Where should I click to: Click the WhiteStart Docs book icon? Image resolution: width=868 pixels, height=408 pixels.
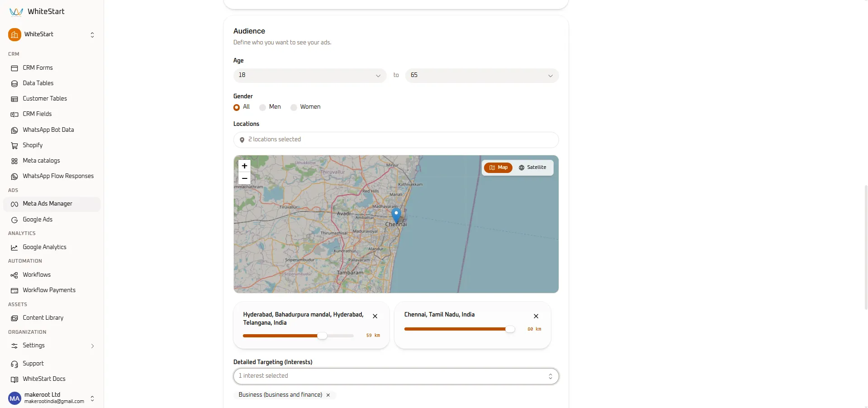(x=14, y=379)
